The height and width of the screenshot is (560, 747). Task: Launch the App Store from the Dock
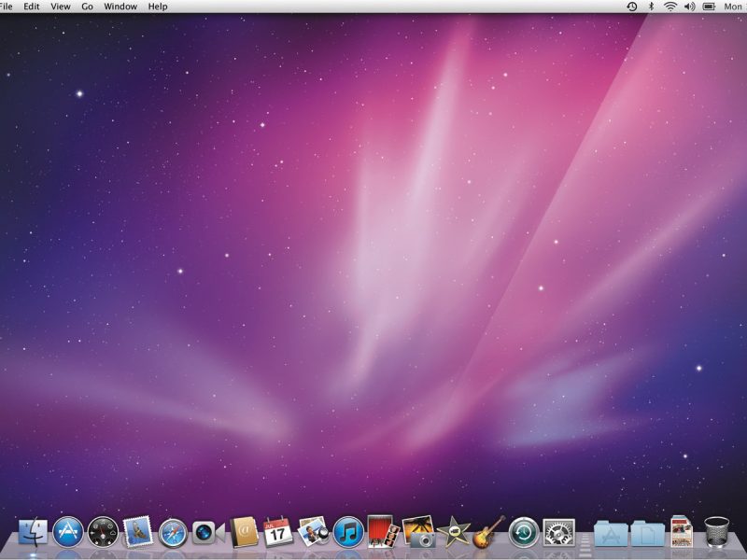68,533
